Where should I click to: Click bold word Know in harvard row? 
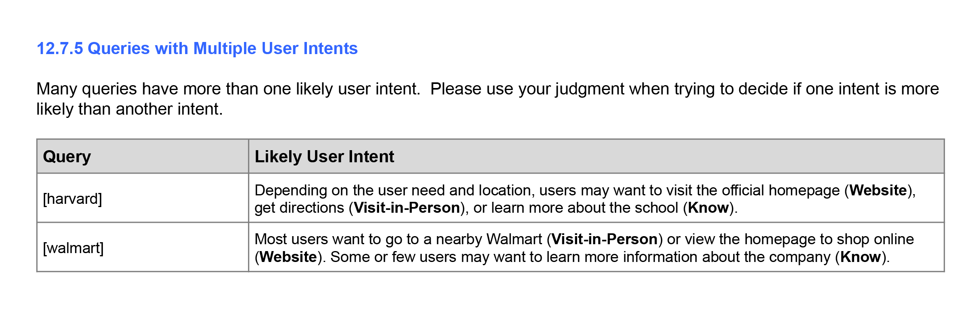[x=708, y=208]
